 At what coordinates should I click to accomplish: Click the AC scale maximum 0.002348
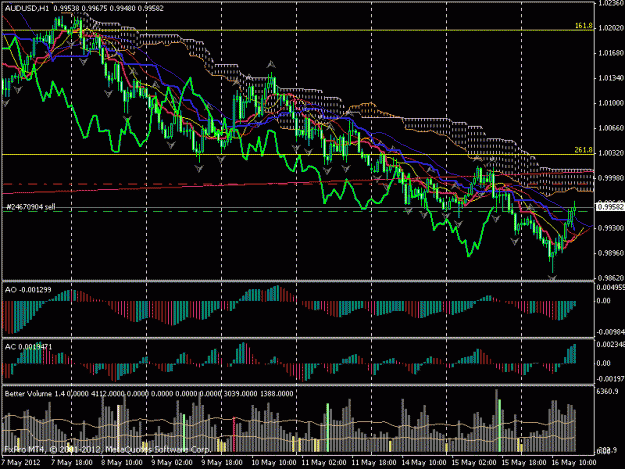point(610,345)
